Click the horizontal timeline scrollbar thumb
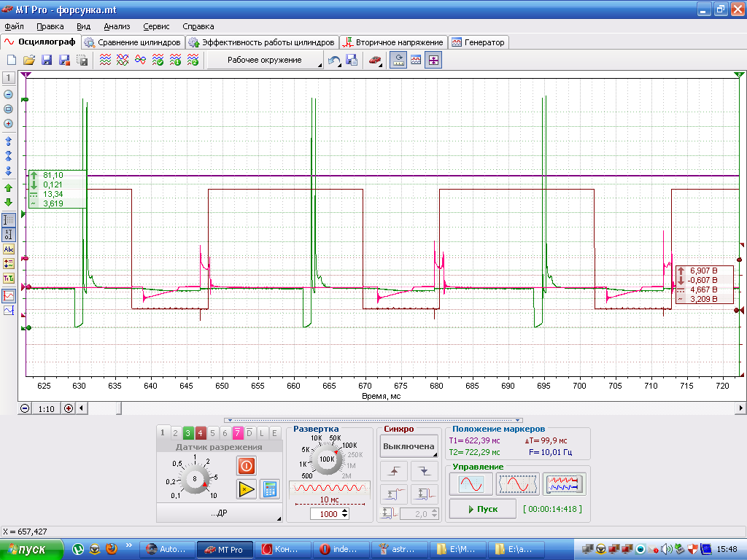747x560 pixels. click(x=119, y=408)
